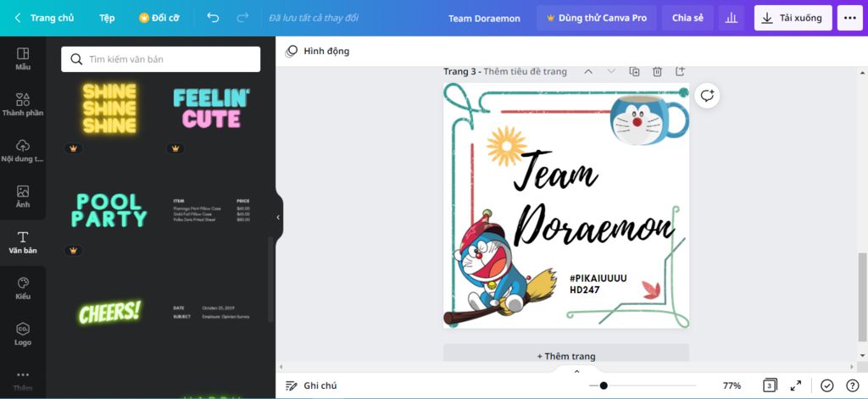Click the Tải xuống download button
The height and width of the screenshot is (399, 868).
pos(793,18)
